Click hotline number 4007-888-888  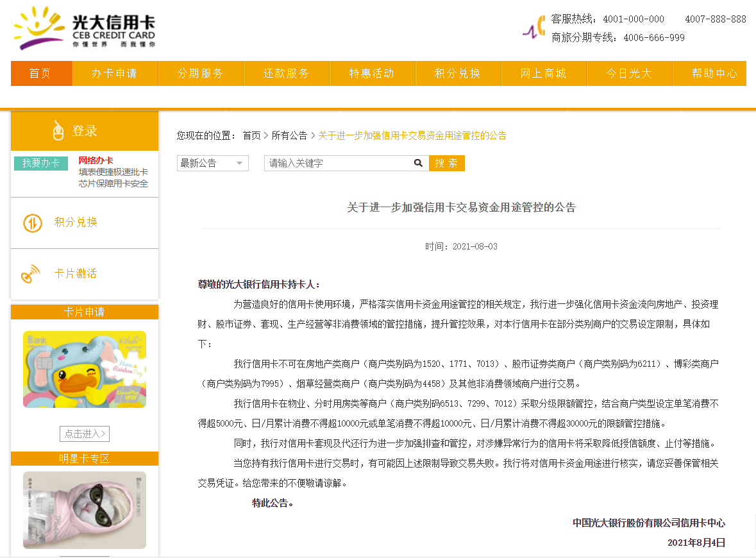[716, 19]
